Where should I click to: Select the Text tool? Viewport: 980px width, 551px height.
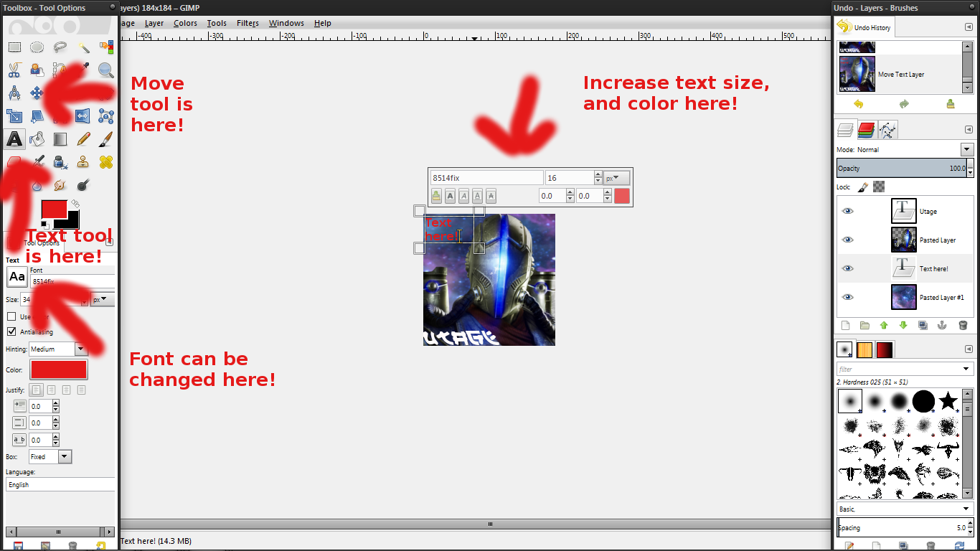[x=14, y=139]
